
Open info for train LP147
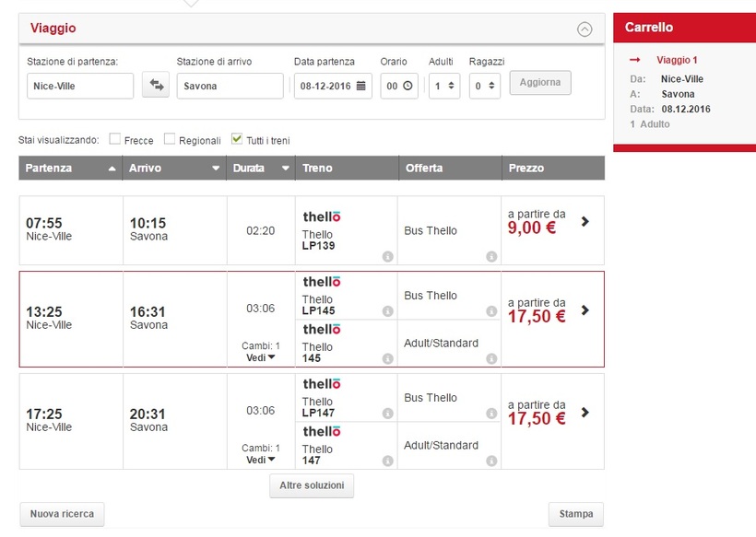387,413
